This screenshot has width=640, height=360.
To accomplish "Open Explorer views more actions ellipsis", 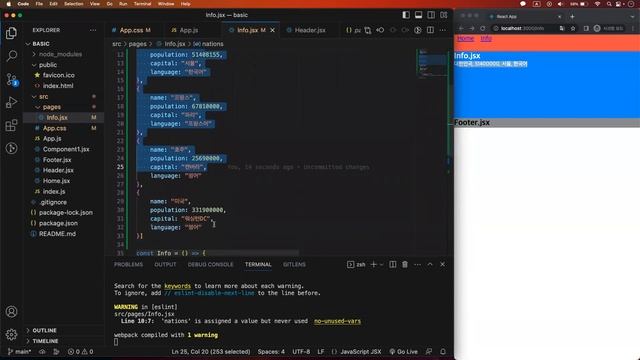I will [x=93, y=30].
